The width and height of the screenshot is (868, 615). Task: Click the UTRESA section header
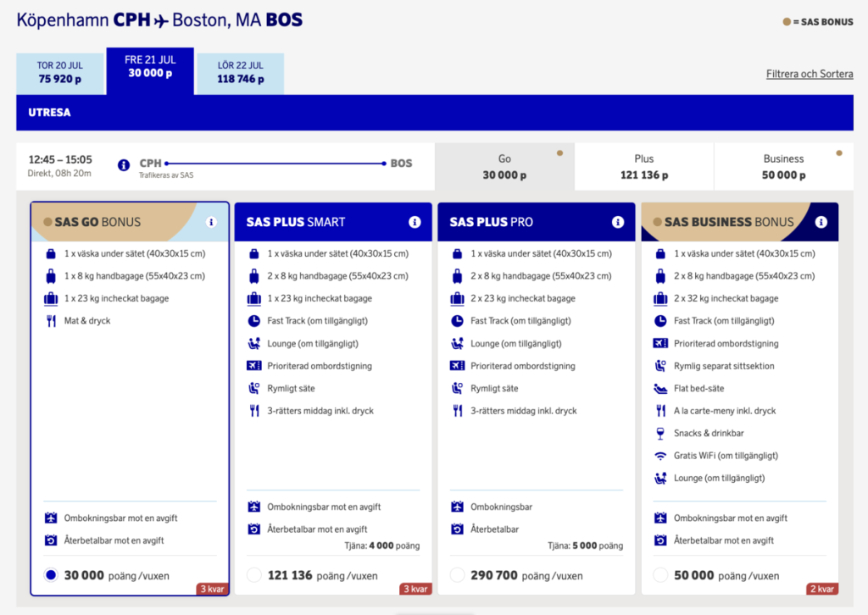435,113
